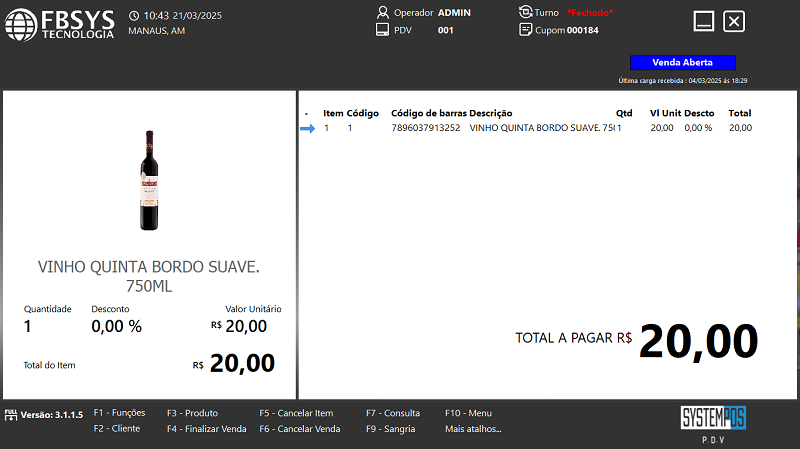Viewport: 800px width, 449px height.
Task: Click the SystemPOS logo
Action: [713, 418]
